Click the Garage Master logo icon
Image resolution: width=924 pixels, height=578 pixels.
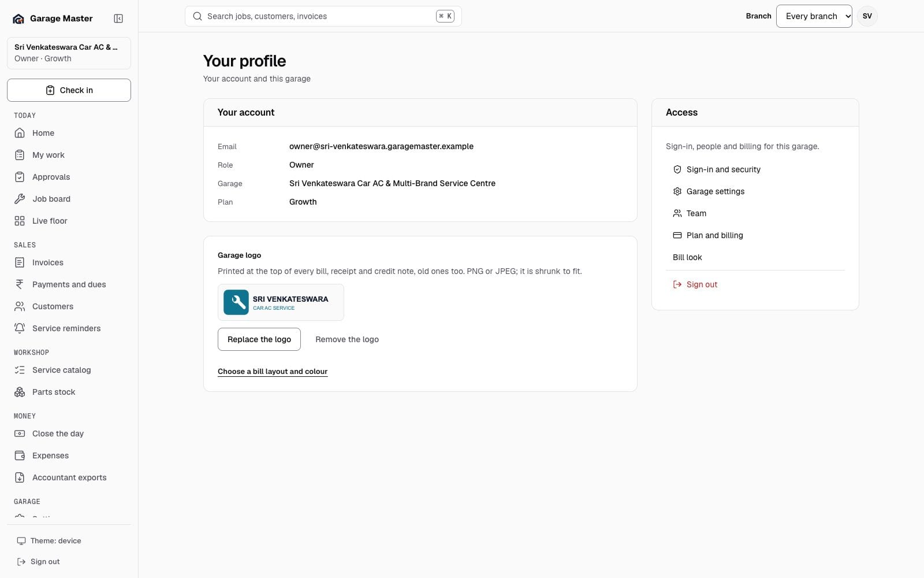pos(18,18)
